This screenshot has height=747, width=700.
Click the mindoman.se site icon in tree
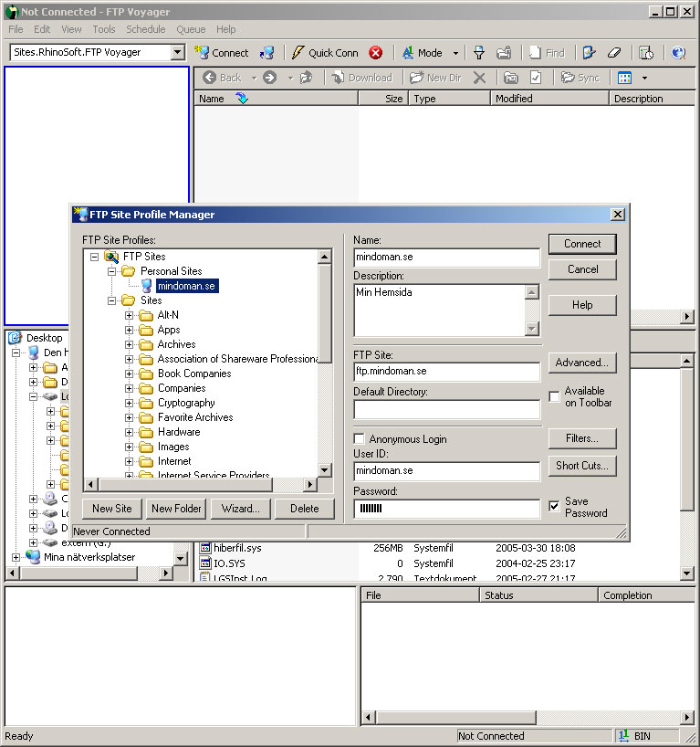(147, 286)
